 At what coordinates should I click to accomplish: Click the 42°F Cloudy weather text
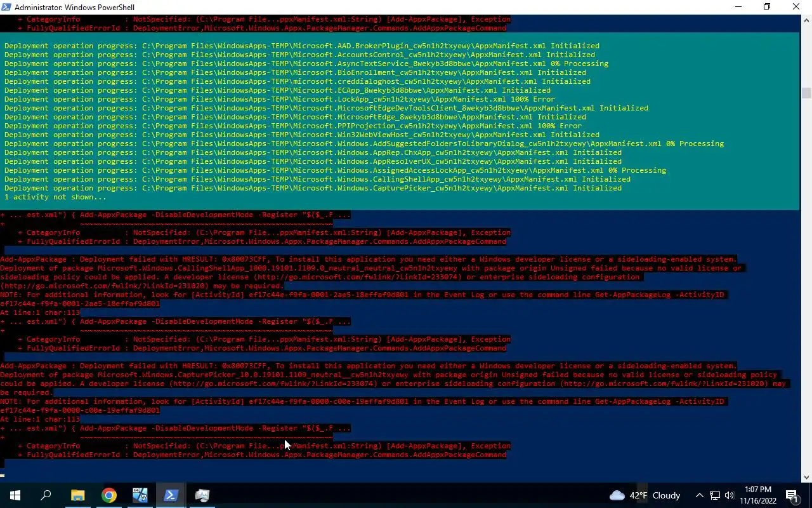tap(655, 495)
